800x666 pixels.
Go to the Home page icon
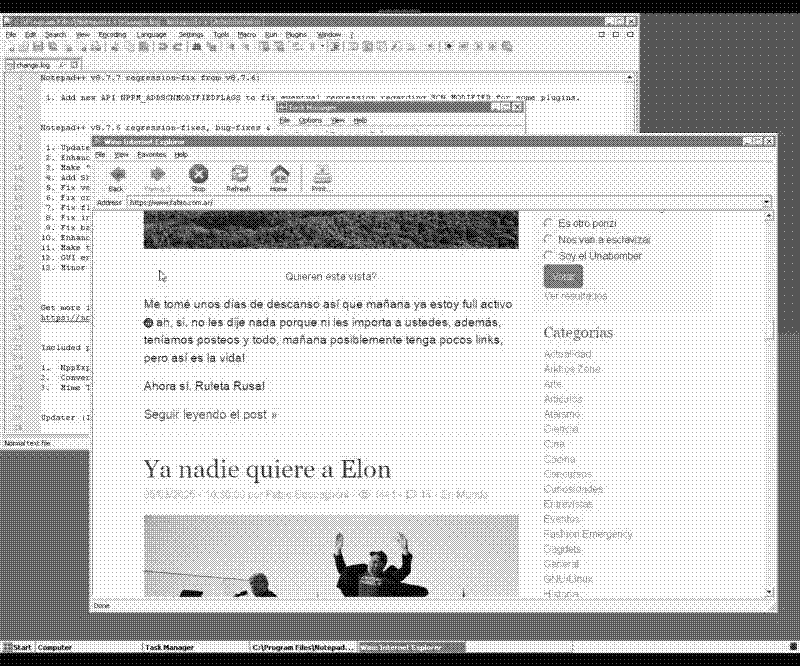coord(279,179)
